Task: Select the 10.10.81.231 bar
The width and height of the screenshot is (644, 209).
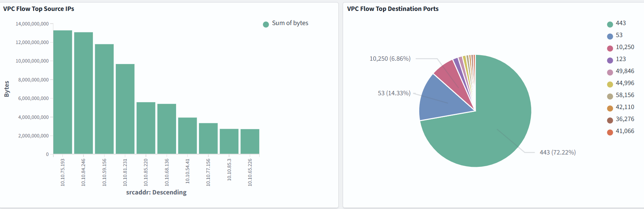Action: coord(125,109)
